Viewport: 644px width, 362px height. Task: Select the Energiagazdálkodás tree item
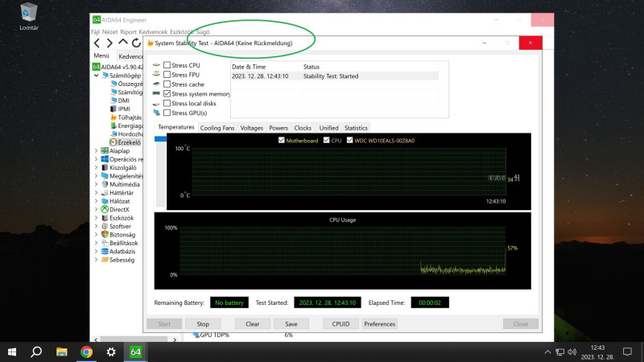(x=126, y=125)
